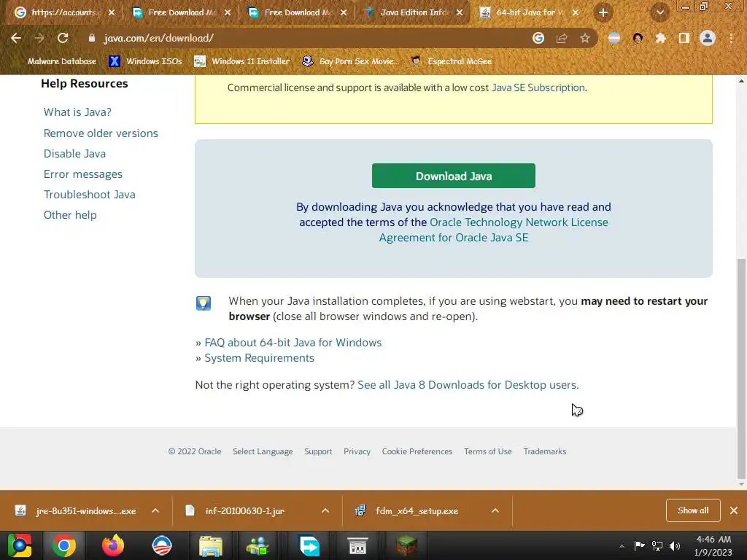
Task: Close the accounts Google tab
Action: point(112,13)
